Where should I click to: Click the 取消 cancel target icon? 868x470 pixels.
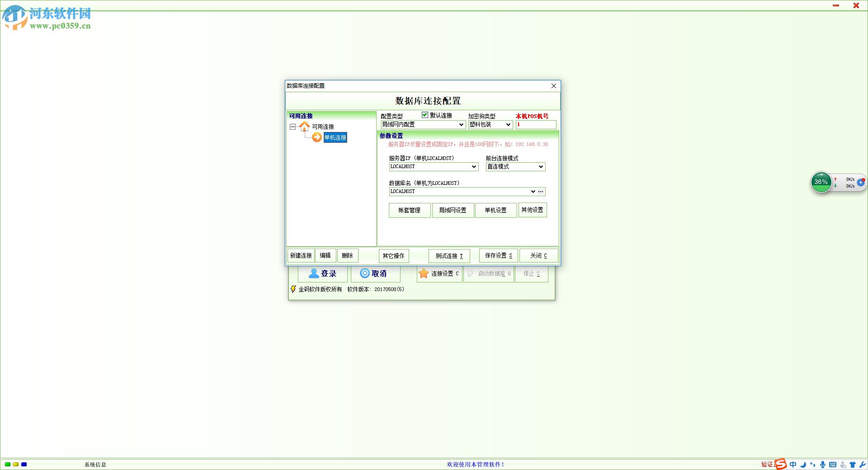click(x=365, y=273)
